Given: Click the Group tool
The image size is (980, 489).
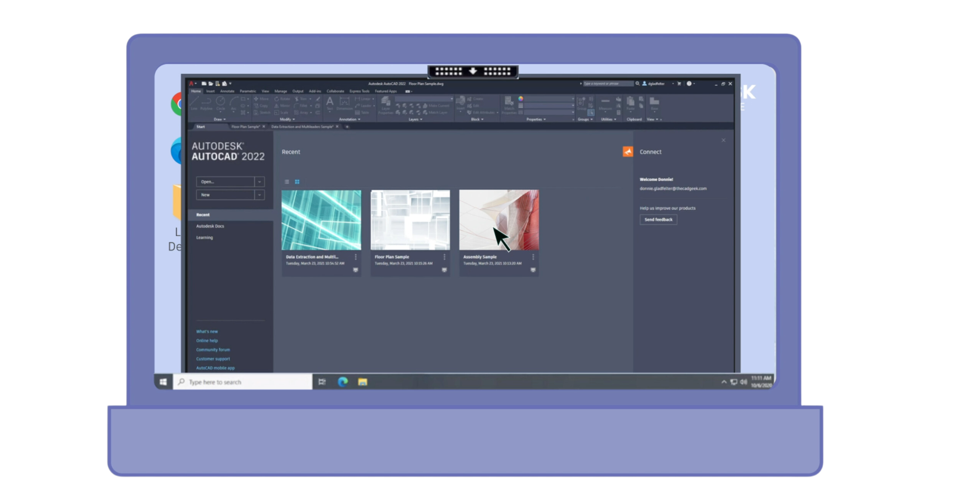Looking at the screenshot, I should click(x=581, y=103).
